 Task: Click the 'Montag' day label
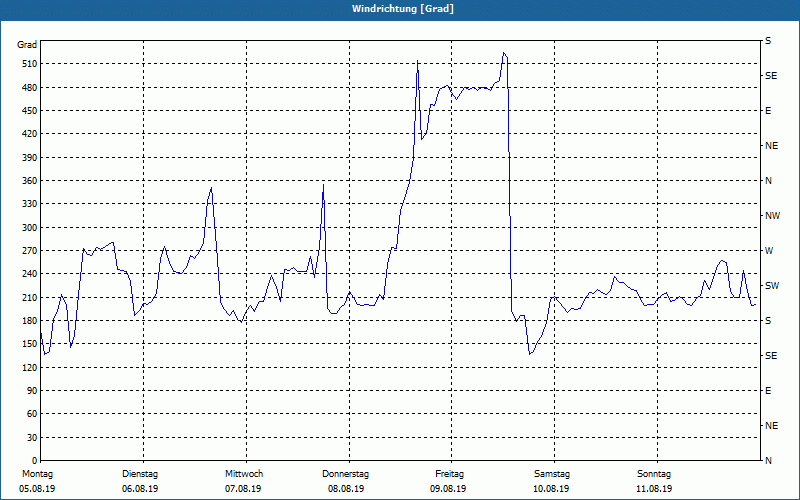click(x=37, y=474)
